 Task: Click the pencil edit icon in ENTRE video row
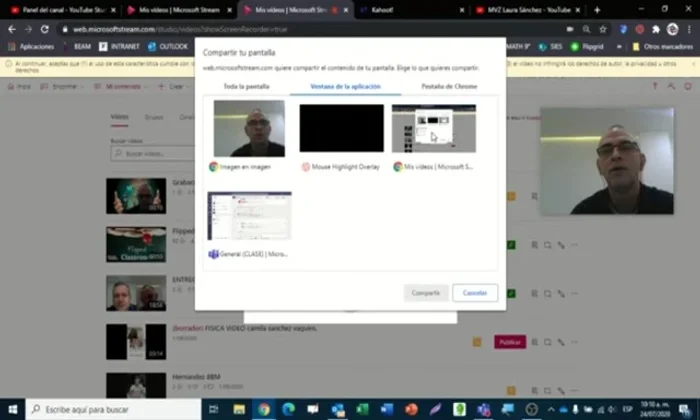(561, 293)
